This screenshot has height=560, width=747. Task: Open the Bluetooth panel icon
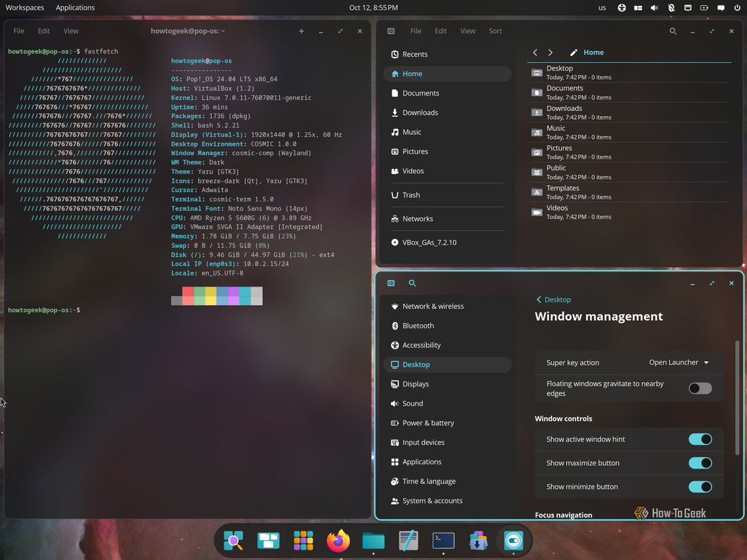[671, 7]
